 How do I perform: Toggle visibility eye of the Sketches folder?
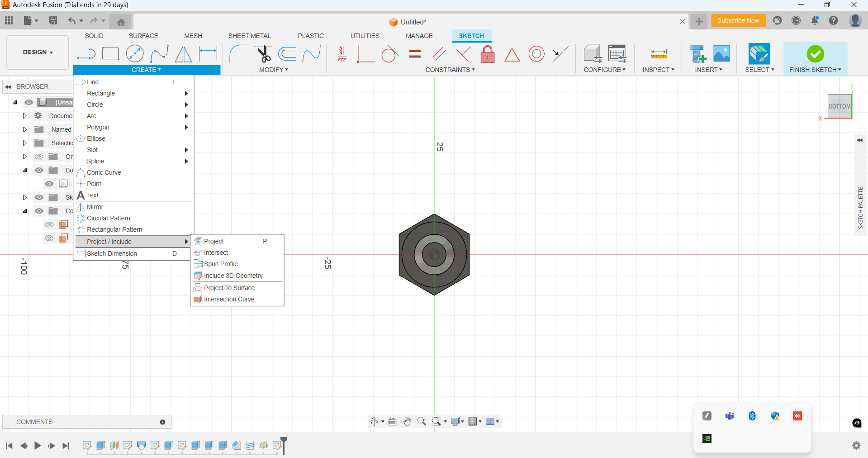point(39,197)
